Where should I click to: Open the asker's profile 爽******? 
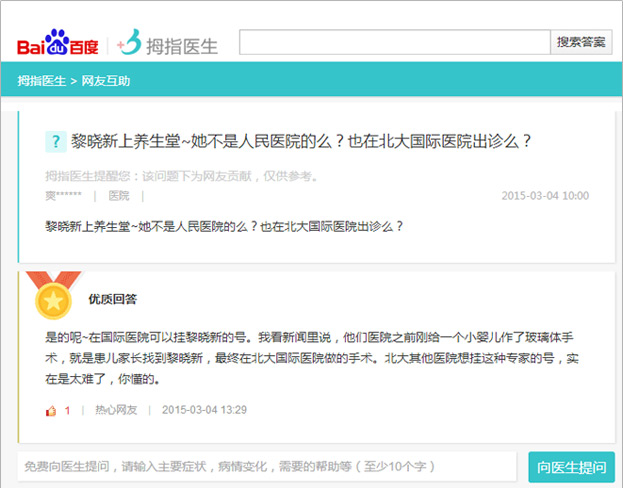tap(63, 196)
